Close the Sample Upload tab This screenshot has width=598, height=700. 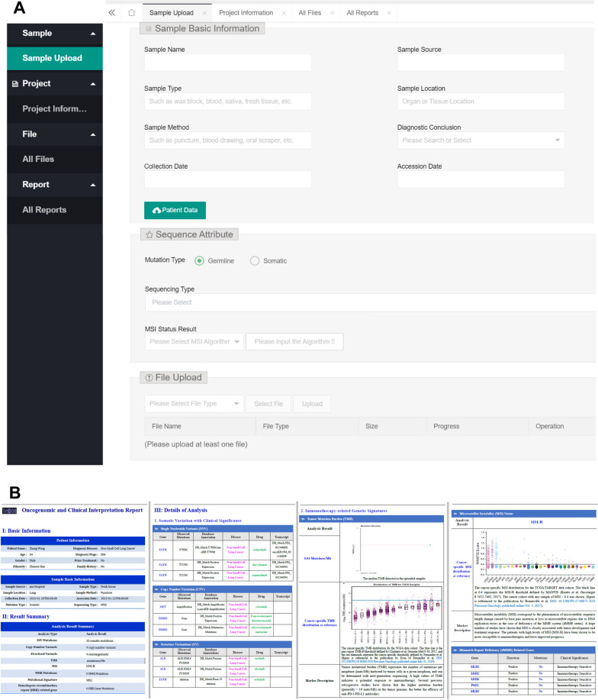(x=204, y=13)
